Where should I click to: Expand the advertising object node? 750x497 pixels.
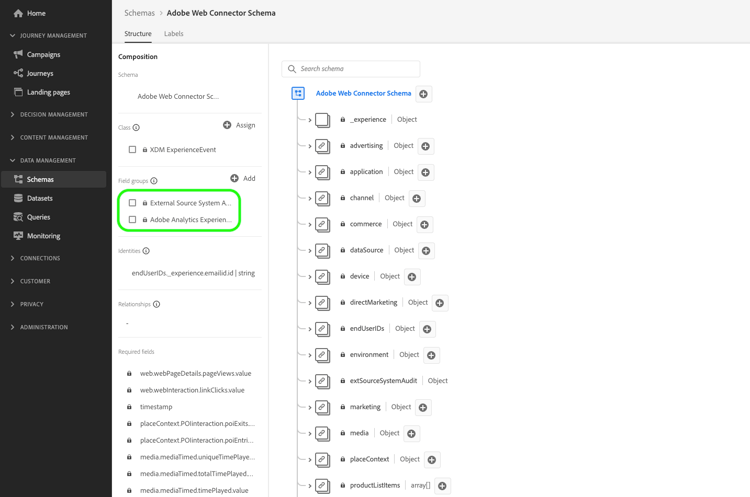[x=309, y=146]
